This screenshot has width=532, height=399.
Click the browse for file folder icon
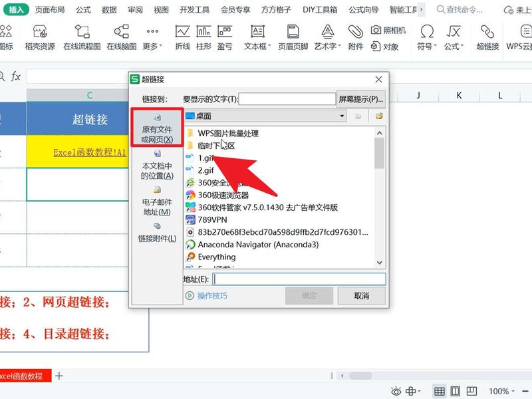[x=379, y=116]
